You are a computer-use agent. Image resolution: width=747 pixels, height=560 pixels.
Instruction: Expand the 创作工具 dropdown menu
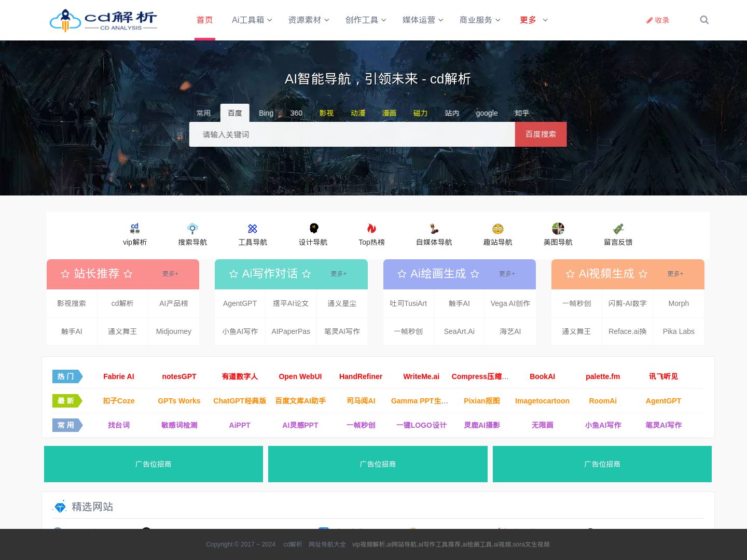click(366, 20)
